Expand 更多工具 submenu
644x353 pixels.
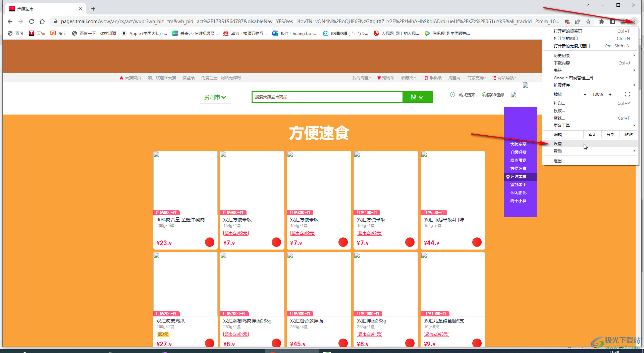(x=591, y=125)
